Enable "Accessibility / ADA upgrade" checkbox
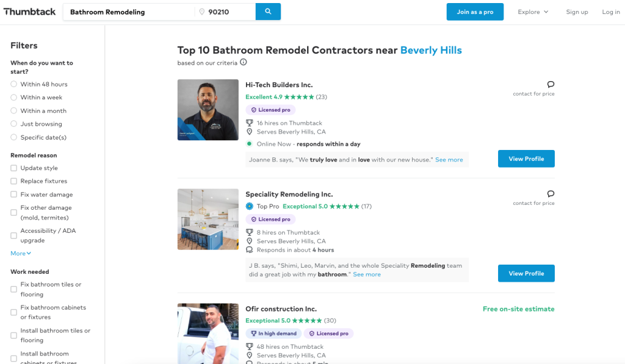The image size is (625, 364). [13, 236]
